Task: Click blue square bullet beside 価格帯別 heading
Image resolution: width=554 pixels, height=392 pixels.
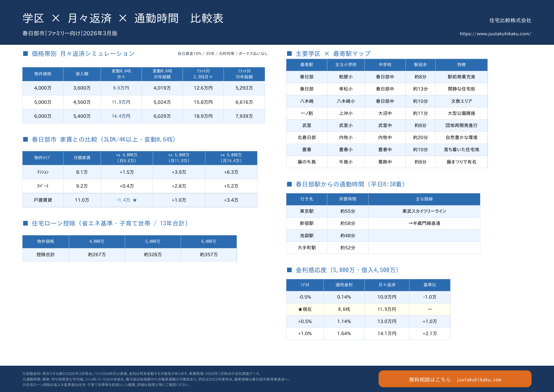Action: 25,54
